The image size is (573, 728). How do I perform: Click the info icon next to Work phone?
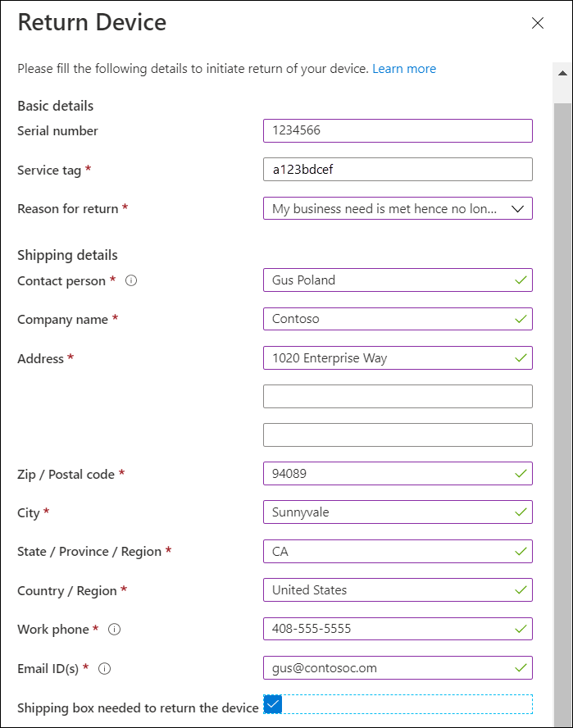[114, 629]
